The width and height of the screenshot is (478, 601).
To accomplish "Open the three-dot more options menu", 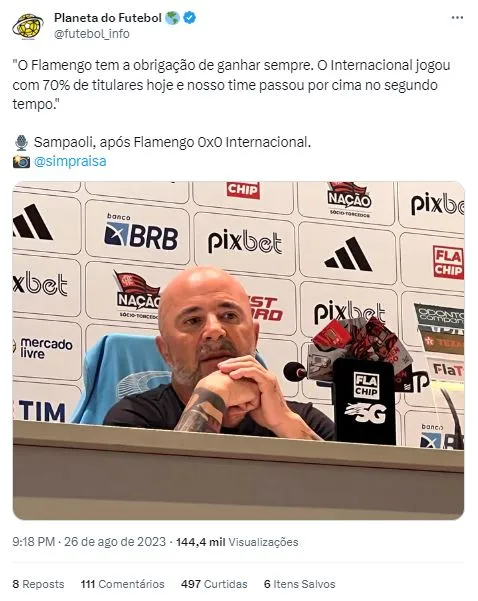I will point(457,18).
